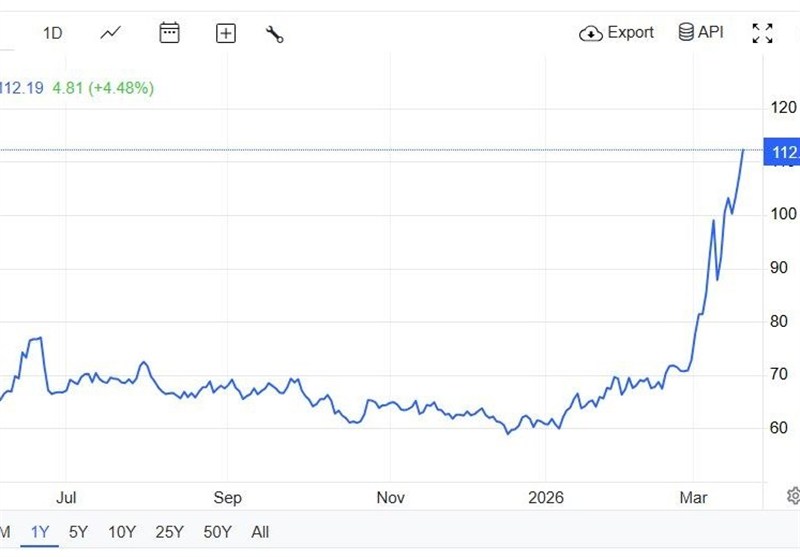The width and height of the screenshot is (800, 557).
Task: Open the chart type line icon
Action: click(x=110, y=33)
